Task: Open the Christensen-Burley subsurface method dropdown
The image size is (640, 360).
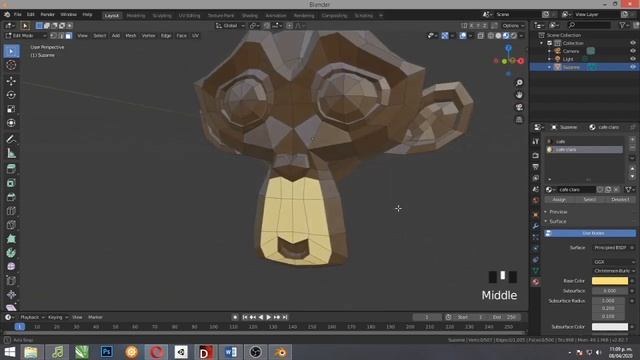Action: [613, 271]
